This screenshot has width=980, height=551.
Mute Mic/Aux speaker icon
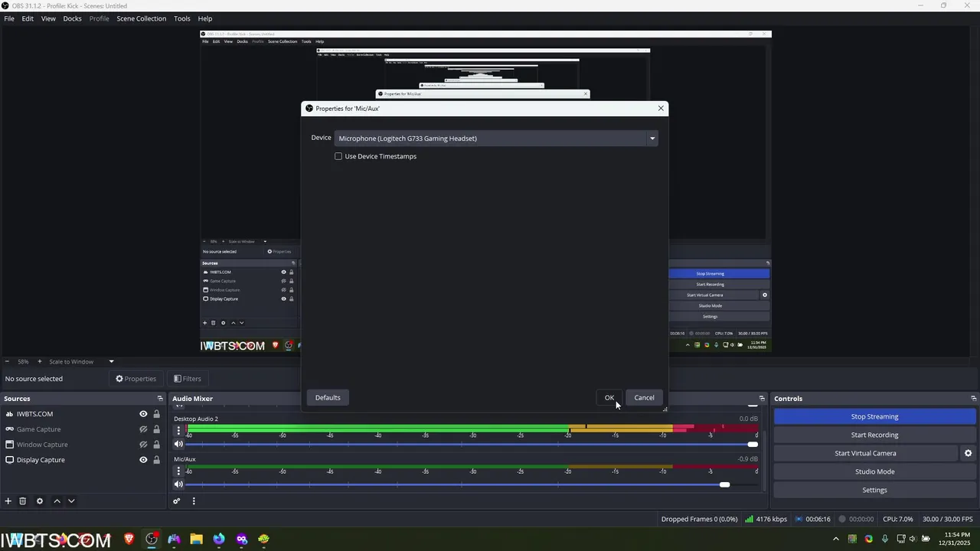(x=178, y=484)
